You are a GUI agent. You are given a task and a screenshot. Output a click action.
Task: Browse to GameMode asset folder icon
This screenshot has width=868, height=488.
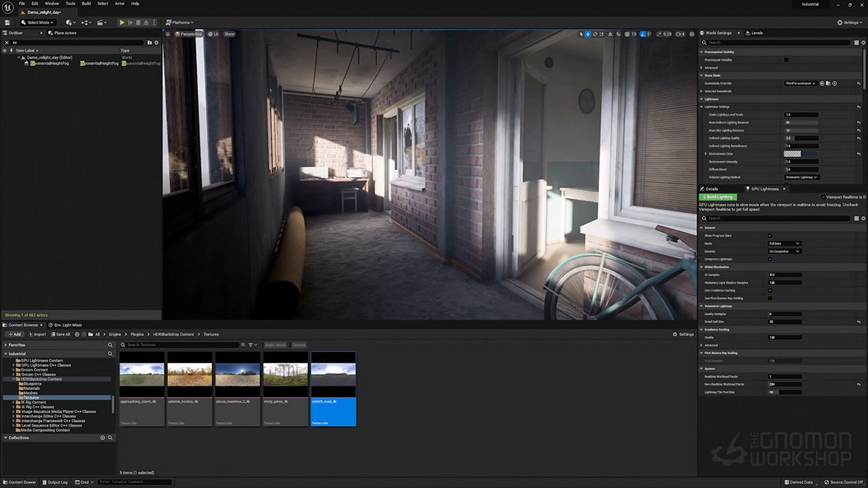tap(828, 83)
